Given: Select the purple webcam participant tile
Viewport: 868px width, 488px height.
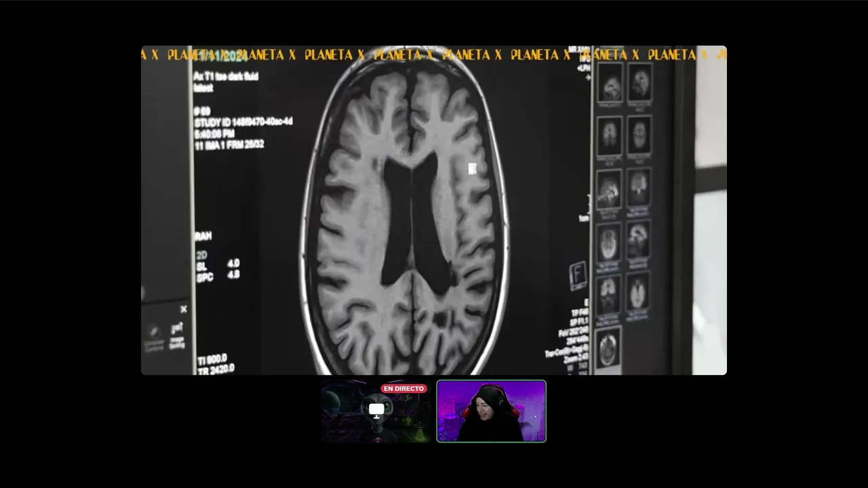Looking at the screenshot, I should 491,411.
